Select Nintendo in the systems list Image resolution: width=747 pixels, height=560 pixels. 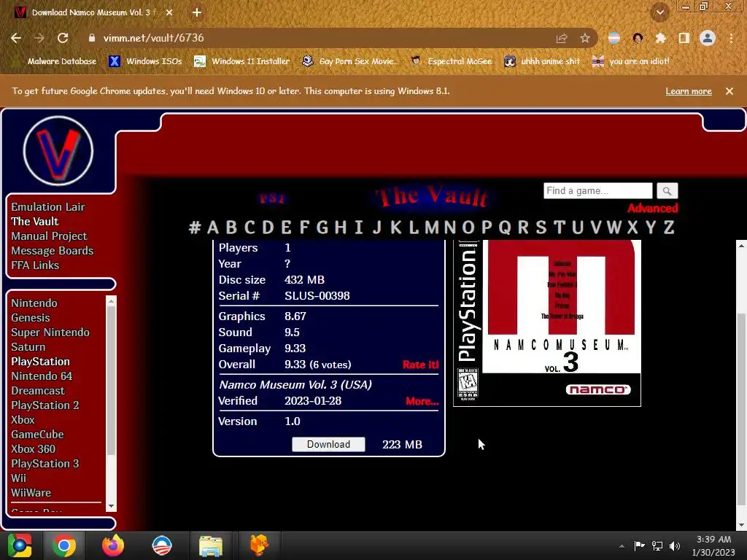(x=34, y=303)
